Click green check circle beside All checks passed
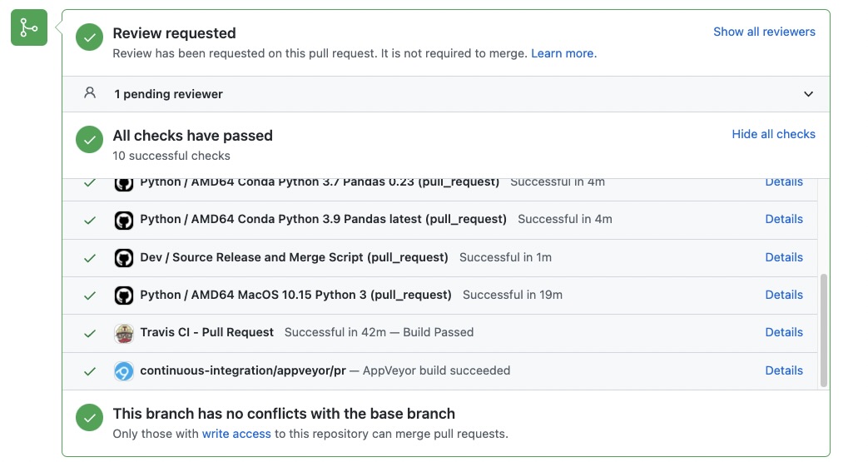The width and height of the screenshot is (868, 462). coord(89,139)
